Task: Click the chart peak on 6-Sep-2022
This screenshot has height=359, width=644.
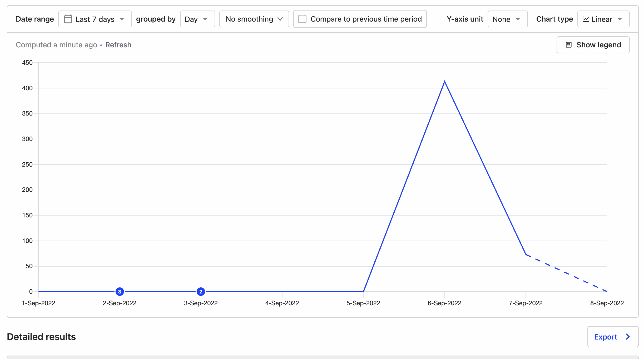Action: pyautogui.click(x=444, y=82)
